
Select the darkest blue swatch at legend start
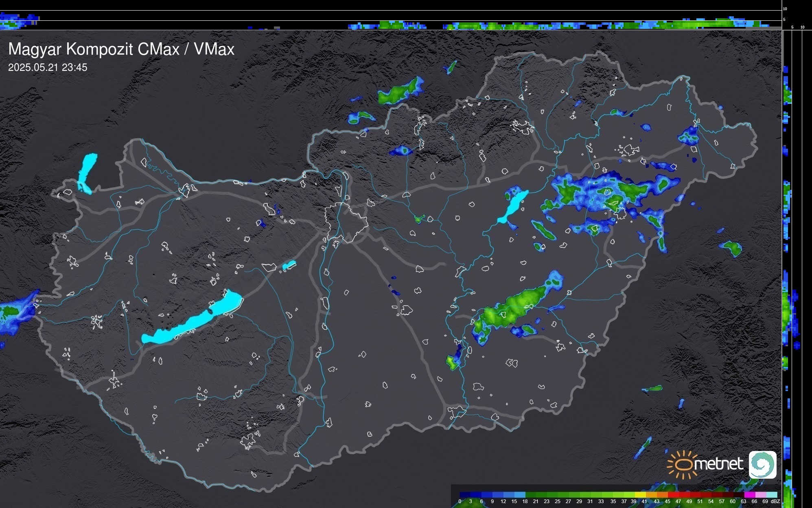click(465, 495)
